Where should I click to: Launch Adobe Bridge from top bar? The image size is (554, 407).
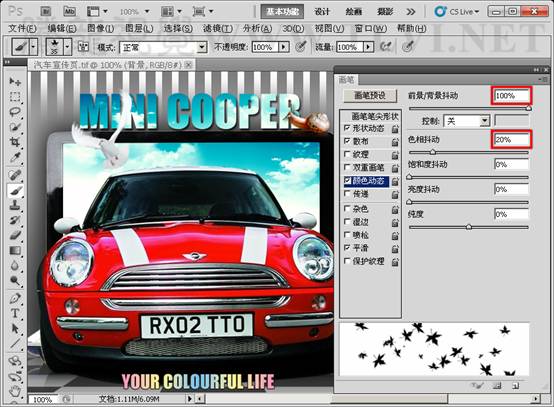46,11
